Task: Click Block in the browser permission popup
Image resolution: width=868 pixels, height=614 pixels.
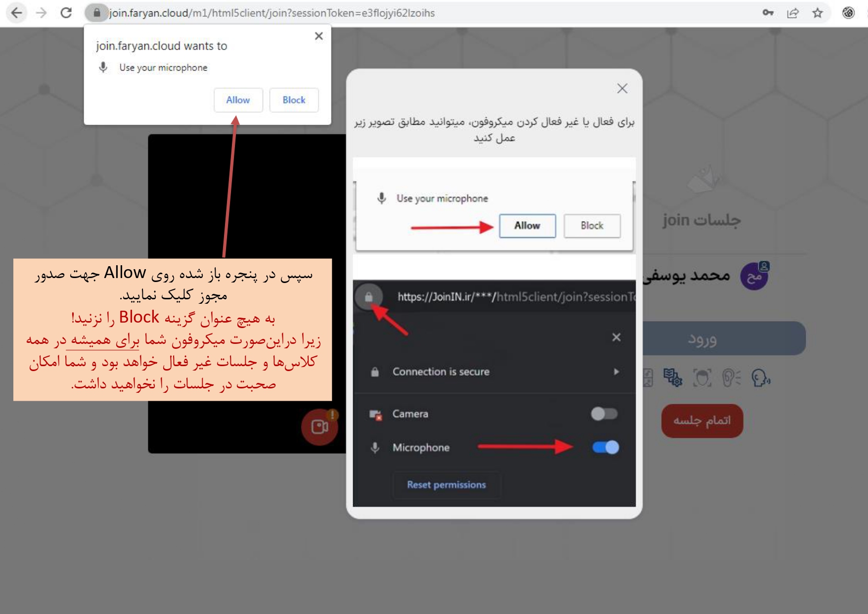Action: point(294,100)
